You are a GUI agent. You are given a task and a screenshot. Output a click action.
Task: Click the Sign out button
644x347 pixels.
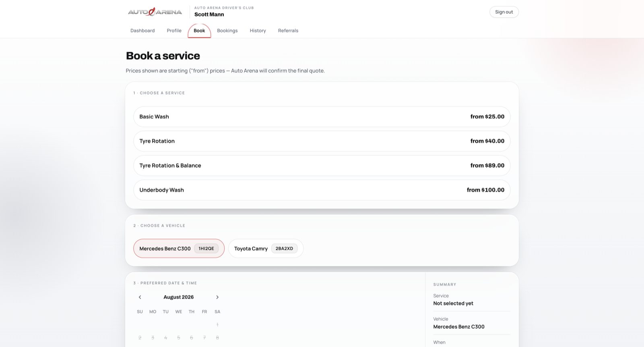[x=504, y=12]
